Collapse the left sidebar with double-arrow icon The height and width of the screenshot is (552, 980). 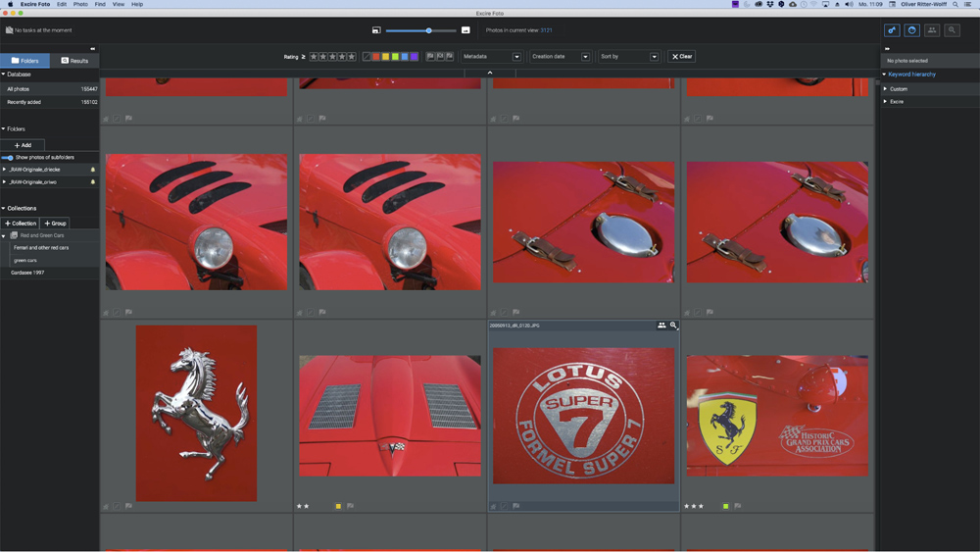click(93, 48)
